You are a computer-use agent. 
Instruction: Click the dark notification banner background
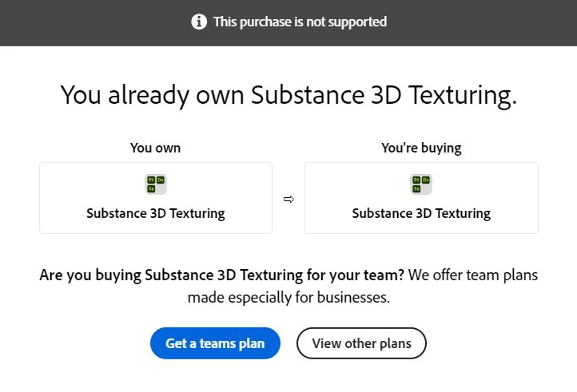(x=495, y=22)
